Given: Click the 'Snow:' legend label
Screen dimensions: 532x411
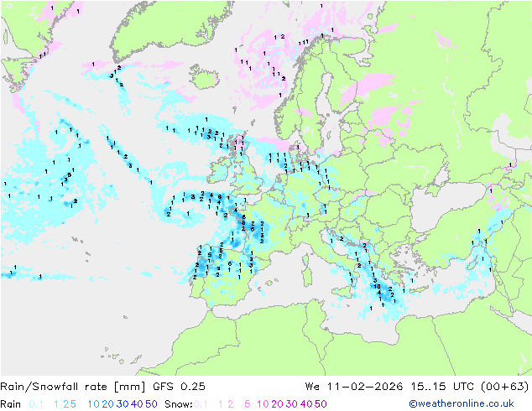Looking at the screenshot, I should pos(179,404).
